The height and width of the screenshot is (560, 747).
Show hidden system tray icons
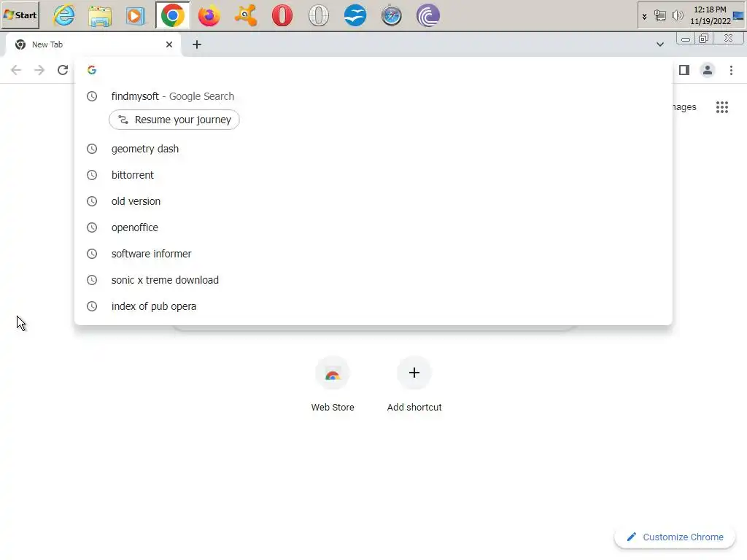[x=645, y=16]
